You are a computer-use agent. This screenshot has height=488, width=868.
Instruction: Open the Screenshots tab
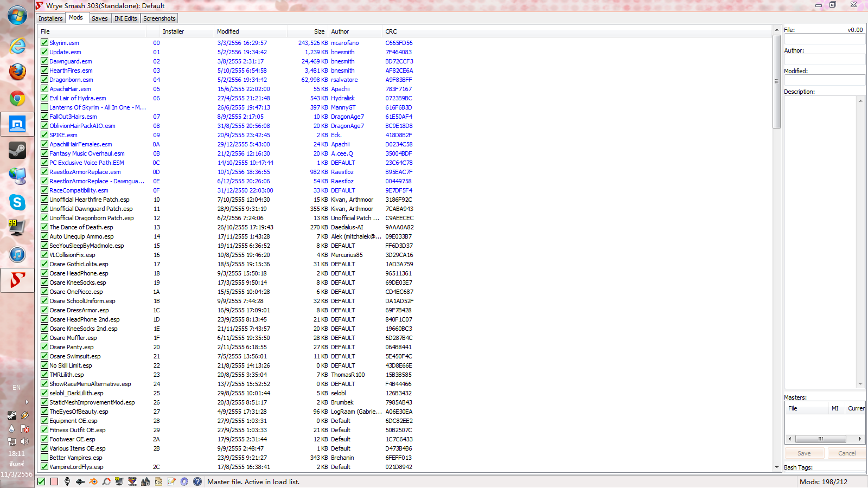tap(159, 18)
